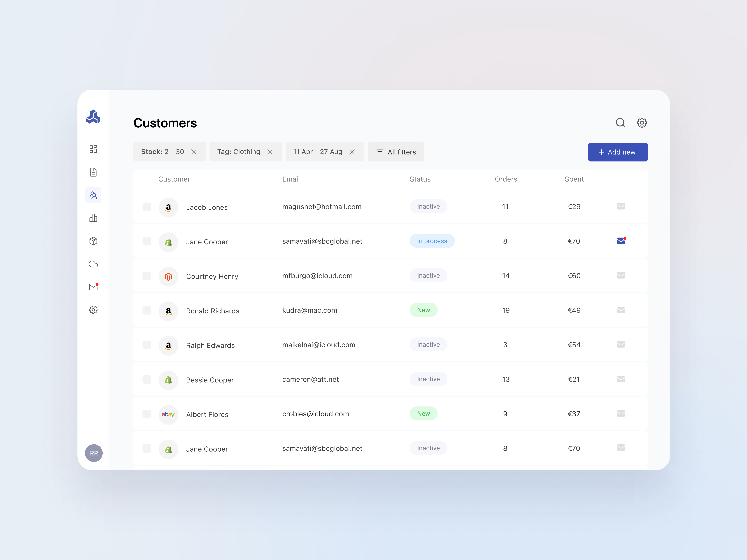Screen dimensions: 747x560
Task: Check Albert Flores's row checkbox
Action: click(147, 413)
